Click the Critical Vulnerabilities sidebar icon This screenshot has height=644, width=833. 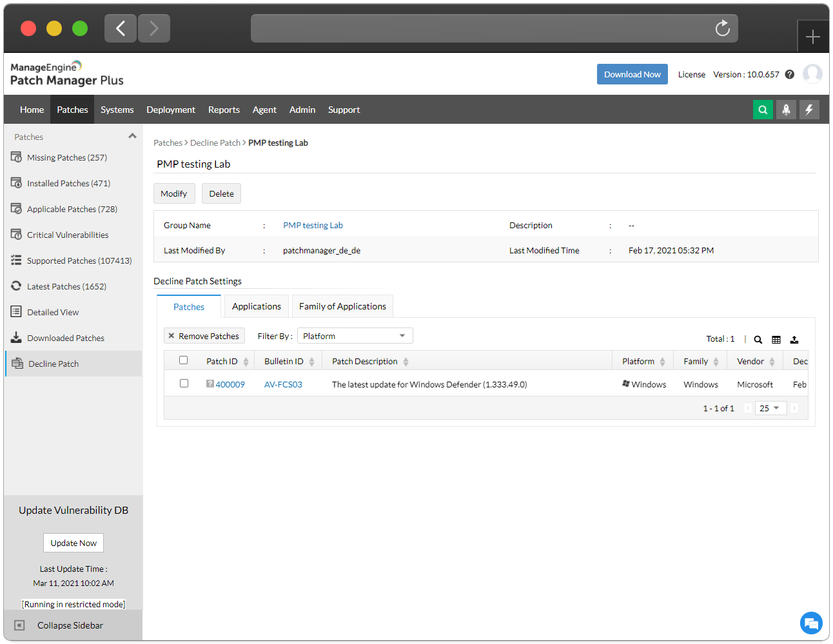click(x=17, y=234)
